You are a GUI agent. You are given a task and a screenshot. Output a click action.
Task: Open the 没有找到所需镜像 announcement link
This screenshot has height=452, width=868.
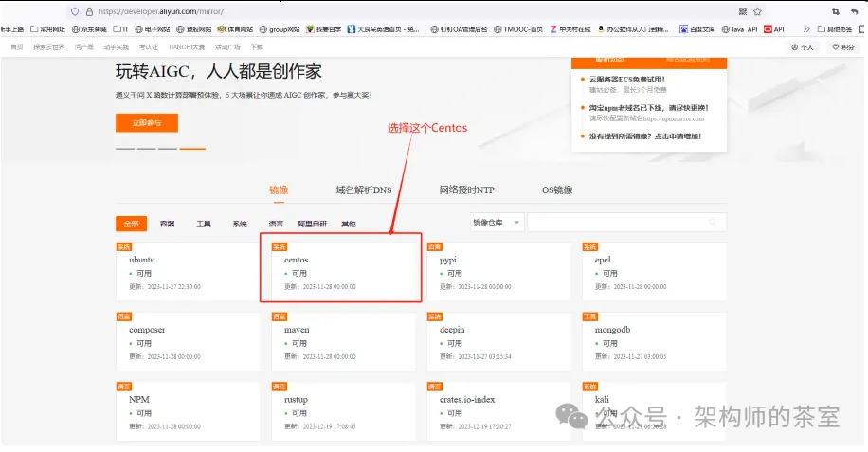[x=645, y=136]
